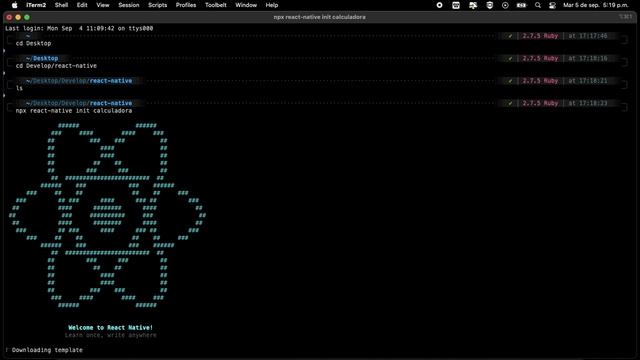Screen dimensions: 640x360
Task: Open the Window menu
Action: click(x=246, y=5)
